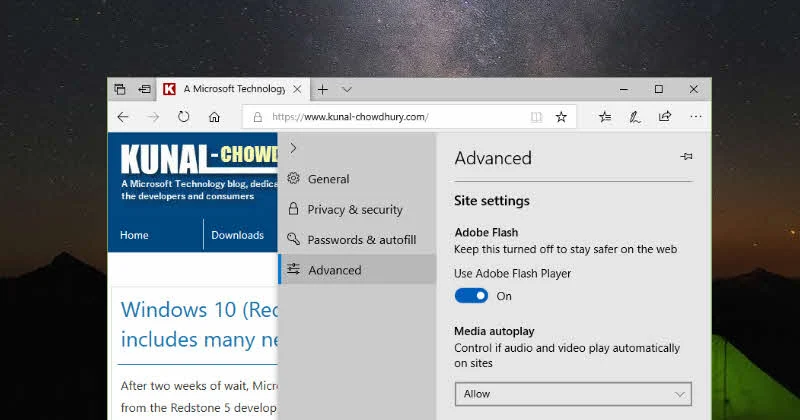Viewport: 800px width, 420px height.
Task: Refresh the current page
Action: (184, 117)
